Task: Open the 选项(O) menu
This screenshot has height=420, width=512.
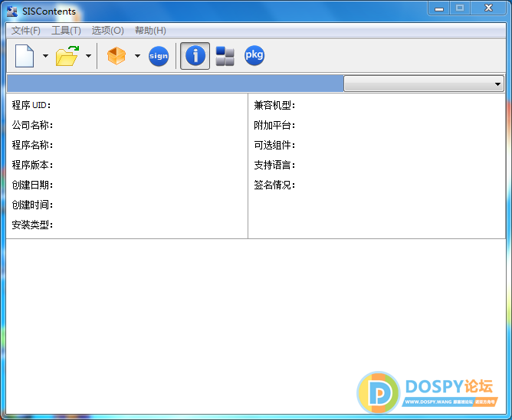Action: (108, 31)
